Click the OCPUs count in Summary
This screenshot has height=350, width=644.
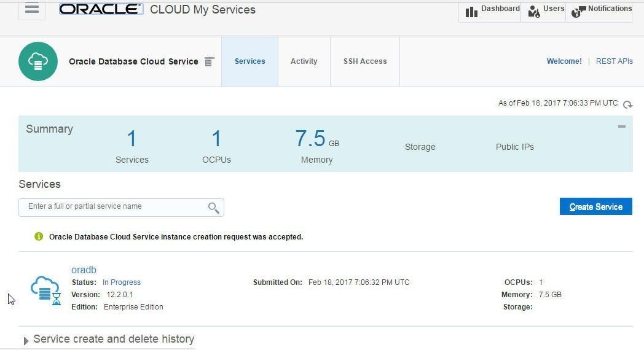pyautogui.click(x=216, y=138)
